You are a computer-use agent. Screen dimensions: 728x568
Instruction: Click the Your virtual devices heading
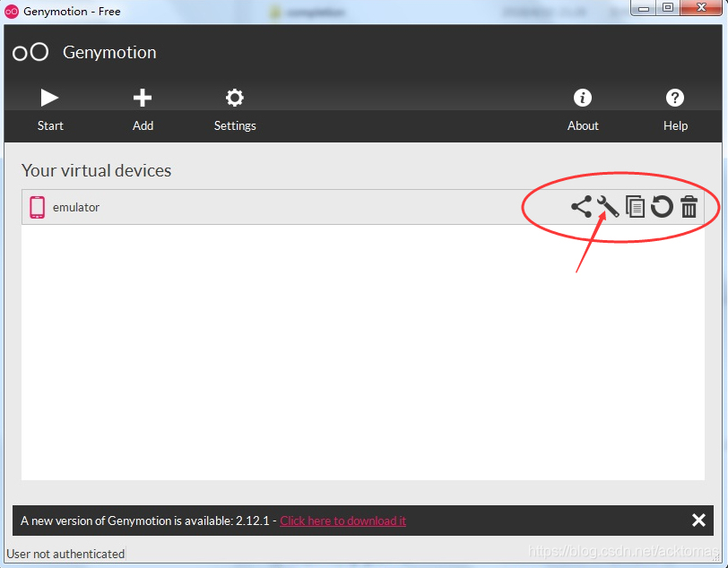(96, 171)
